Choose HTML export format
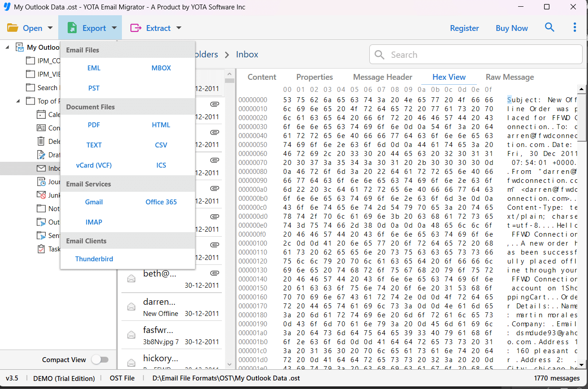The width and height of the screenshot is (588, 389). coord(161,125)
